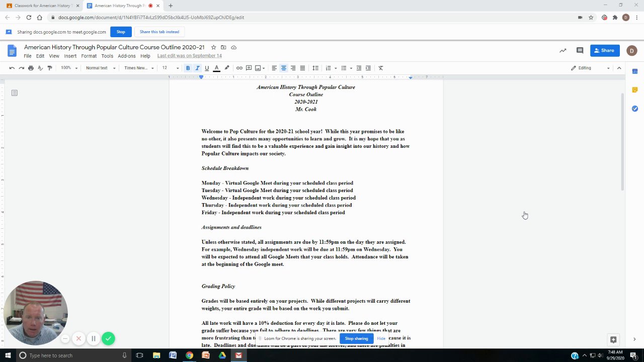
Task: Open the highlight color marker tool
Action: click(x=227, y=68)
